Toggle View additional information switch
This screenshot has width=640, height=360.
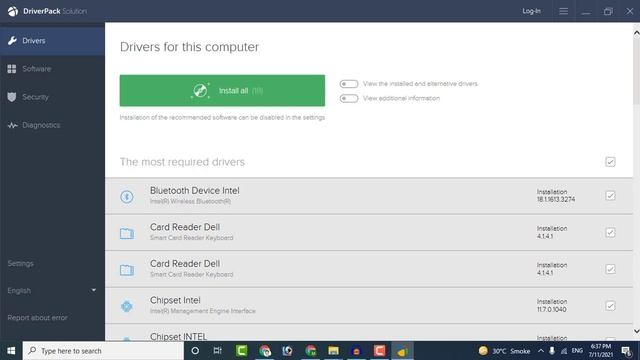point(349,98)
